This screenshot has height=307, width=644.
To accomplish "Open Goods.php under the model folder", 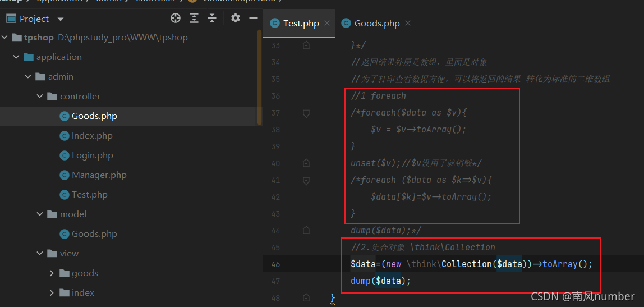I will [x=94, y=234].
